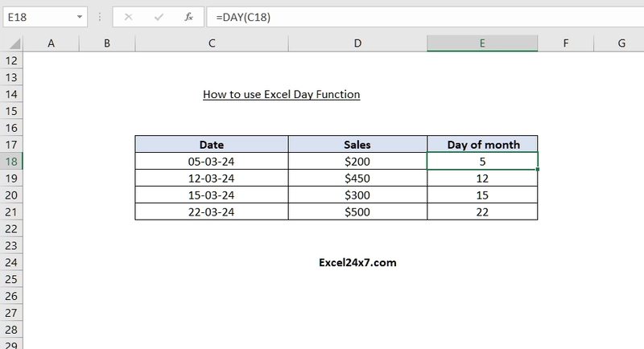Select the $450 sales cell
Screen dimensions: 644x349
(x=357, y=179)
